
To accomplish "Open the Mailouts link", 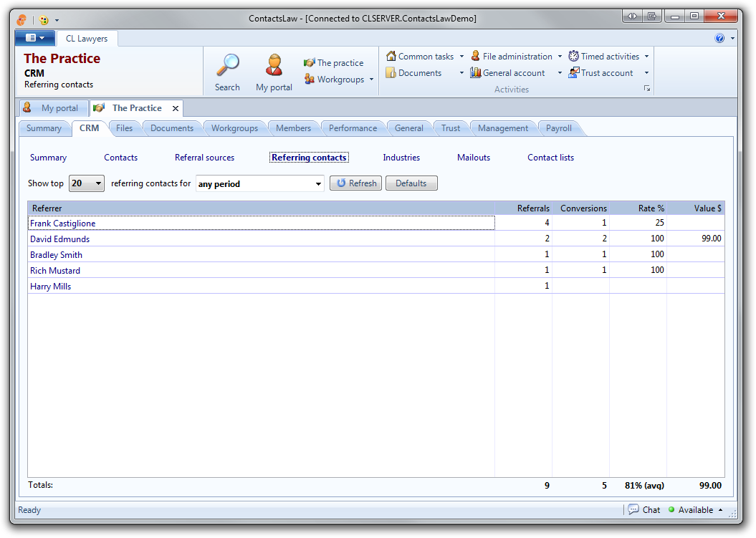I will click(x=474, y=158).
